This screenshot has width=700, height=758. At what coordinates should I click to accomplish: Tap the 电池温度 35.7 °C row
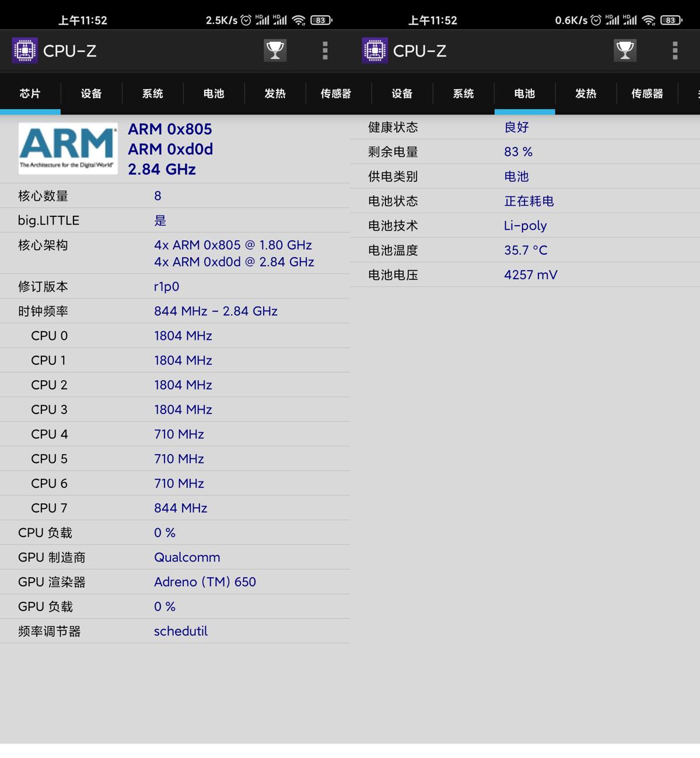[x=524, y=250]
